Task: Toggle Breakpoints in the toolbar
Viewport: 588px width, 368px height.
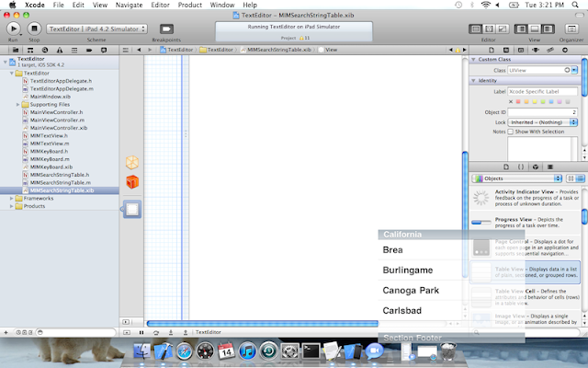Action: click(166, 29)
